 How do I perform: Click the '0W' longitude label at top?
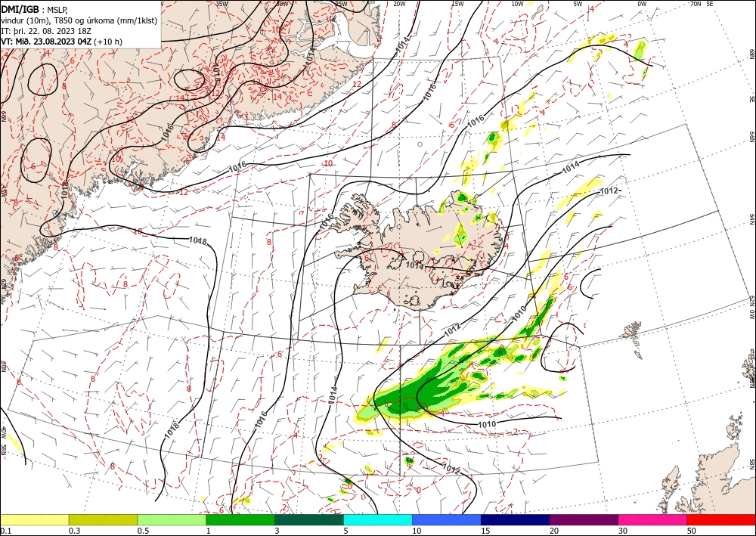coord(642,4)
